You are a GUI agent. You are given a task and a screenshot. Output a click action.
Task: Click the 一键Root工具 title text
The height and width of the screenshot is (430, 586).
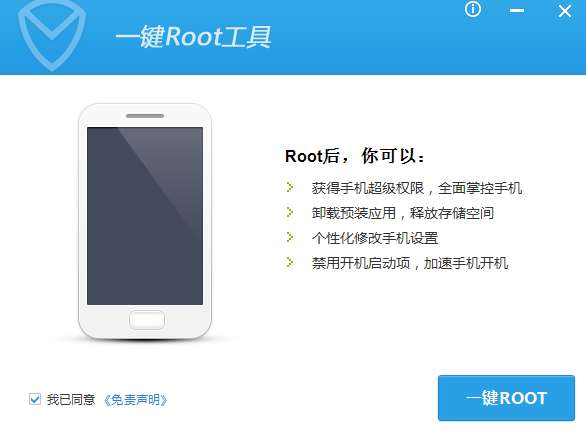point(193,37)
